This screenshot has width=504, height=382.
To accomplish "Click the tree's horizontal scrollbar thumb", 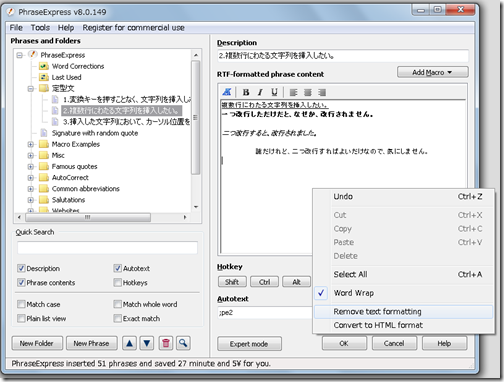I will [88, 217].
